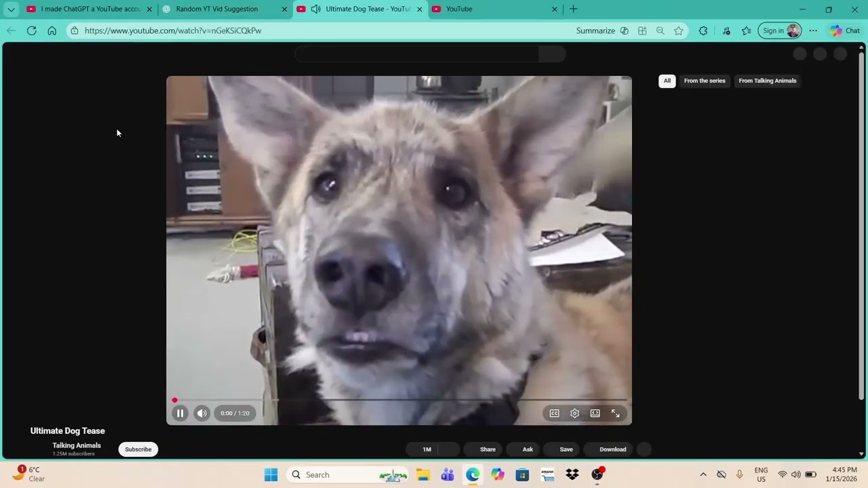Click the YouTube search box
868x488 pixels.
pyautogui.click(x=417, y=54)
